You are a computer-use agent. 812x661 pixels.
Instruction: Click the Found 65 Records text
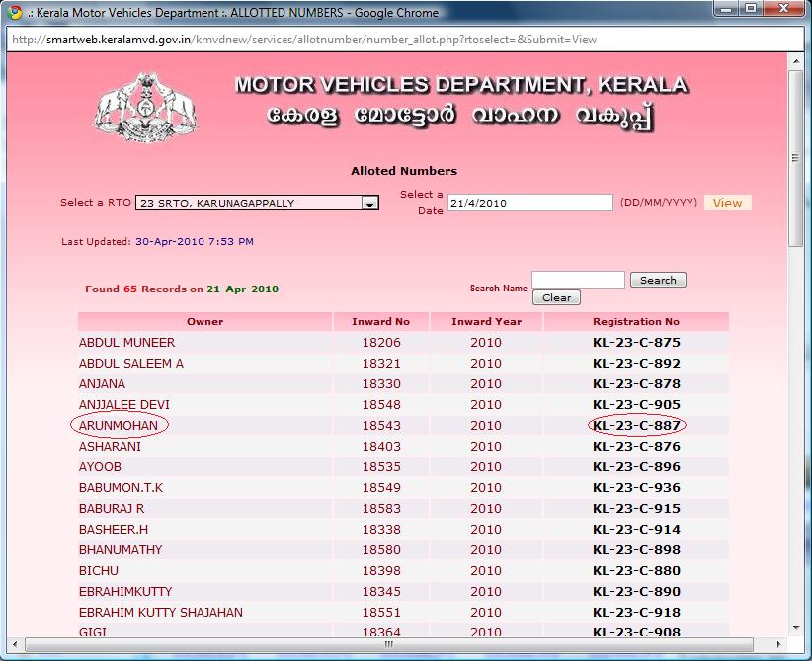[x=182, y=289]
